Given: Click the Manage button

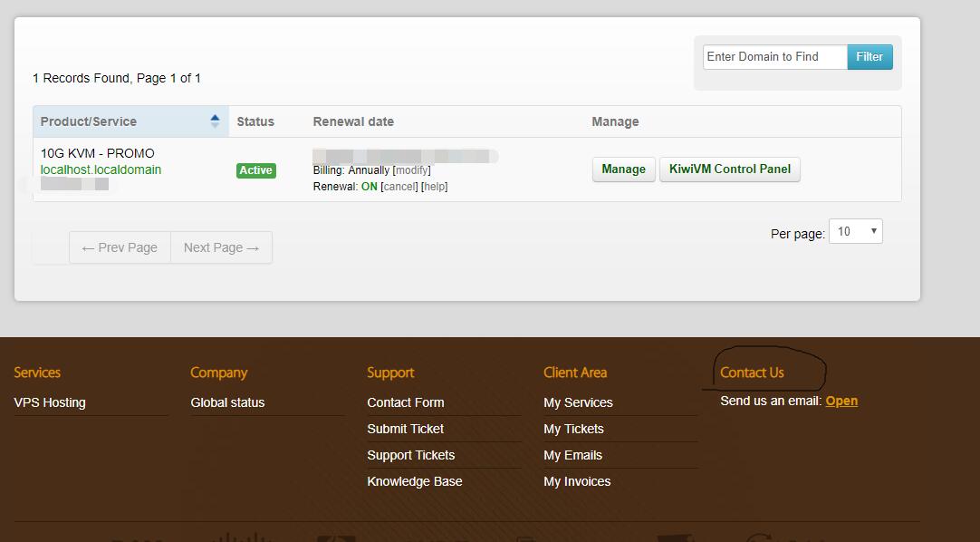Looking at the screenshot, I should 623,169.
